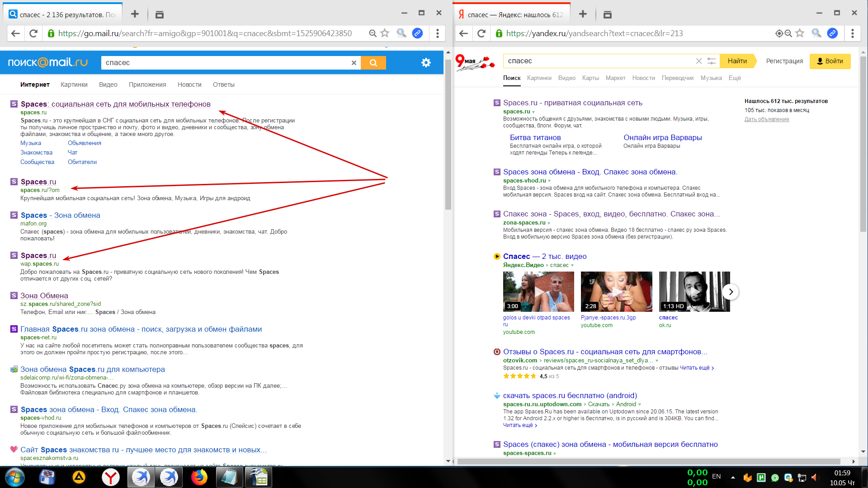Show next videos with carousel arrow
The image size is (868, 488).
pos(731,292)
